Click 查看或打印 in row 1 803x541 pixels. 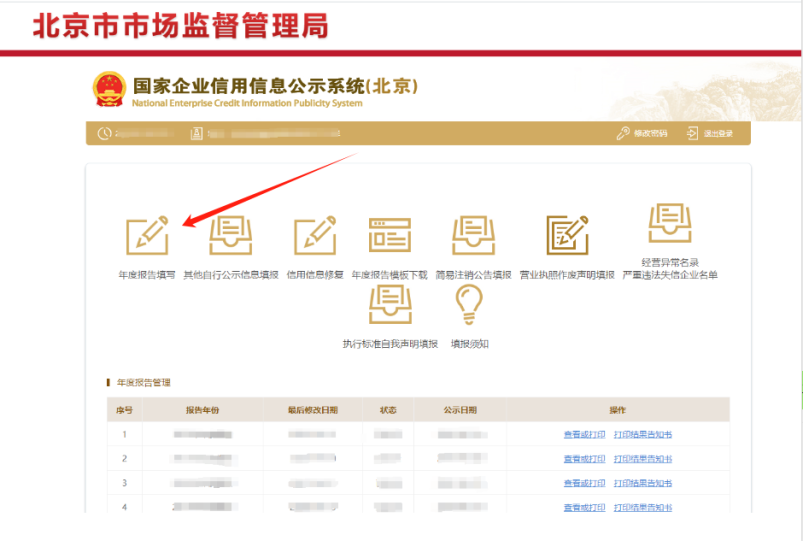(584, 434)
